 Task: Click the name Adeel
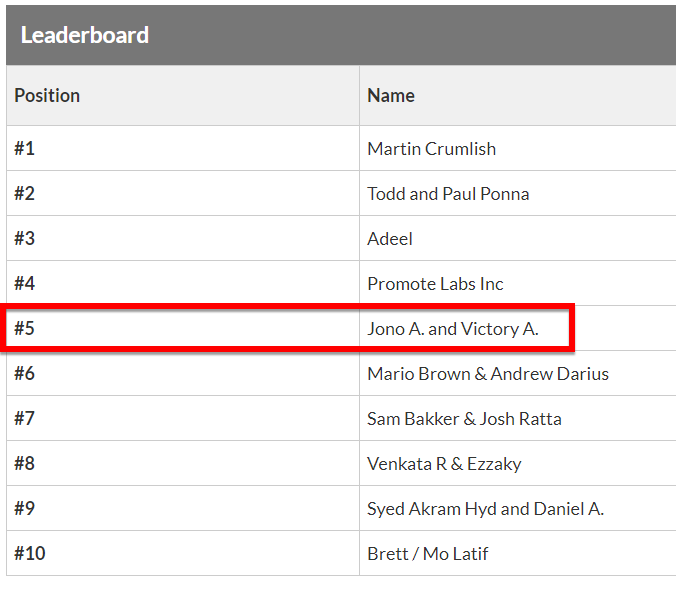[390, 238]
